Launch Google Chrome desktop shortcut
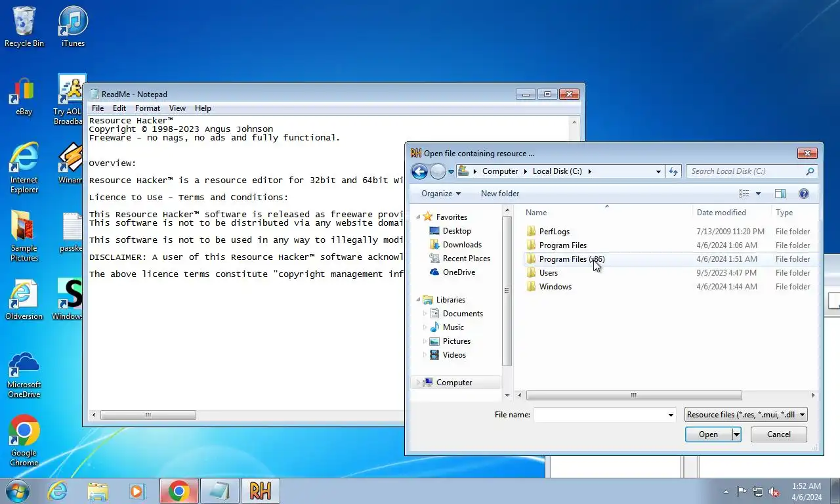Image resolution: width=840 pixels, height=504 pixels. [x=24, y=441]
